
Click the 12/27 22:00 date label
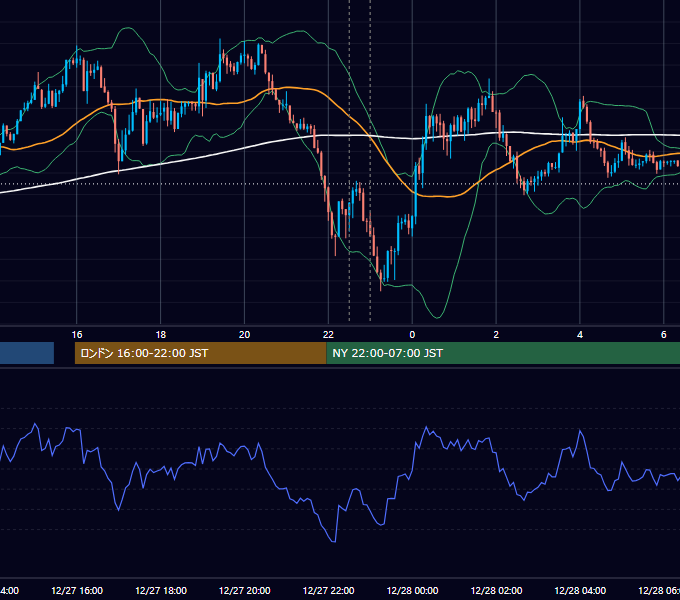coord(328,590)
